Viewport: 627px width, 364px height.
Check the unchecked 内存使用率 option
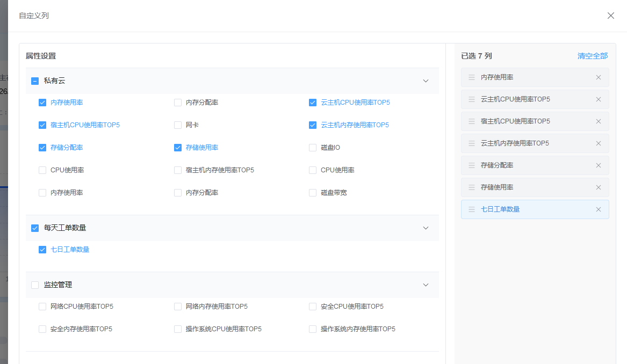pyautogui.click(x=42, y=193)
